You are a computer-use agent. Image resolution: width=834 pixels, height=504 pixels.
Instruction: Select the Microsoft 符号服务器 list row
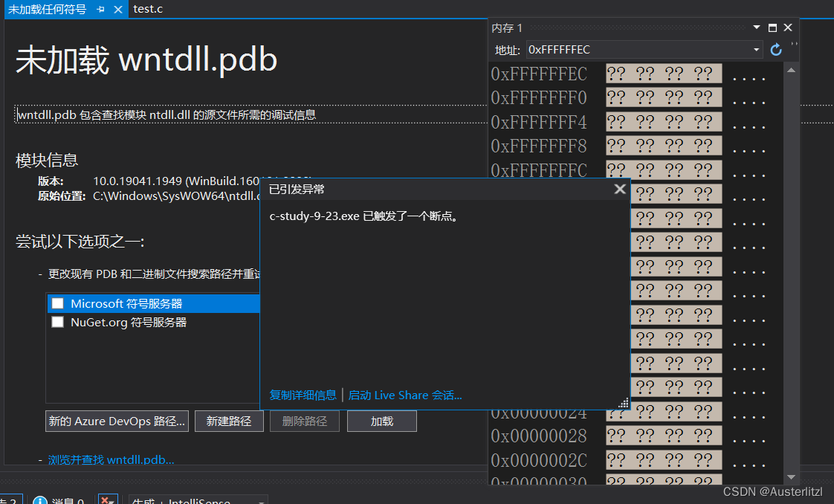click(x=154, y=303)
